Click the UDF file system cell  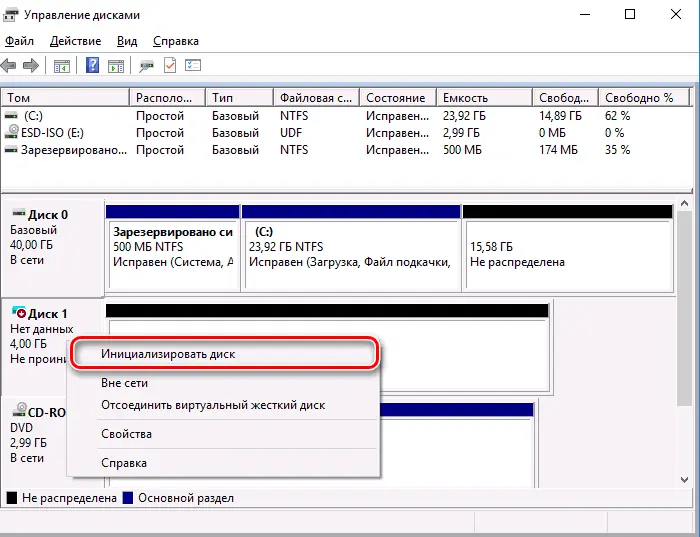[x=291, y=133]
